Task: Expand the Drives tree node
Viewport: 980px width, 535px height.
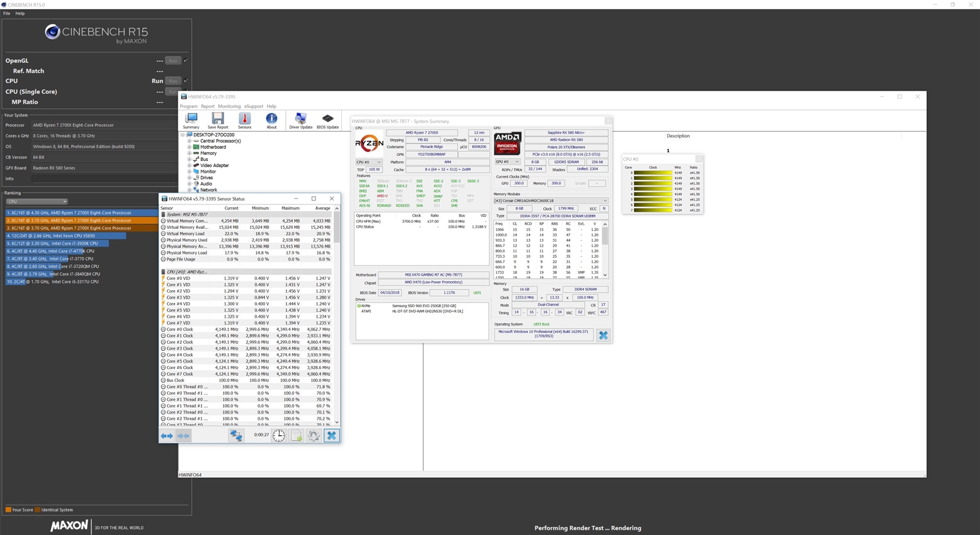Action: coord(190,178)
